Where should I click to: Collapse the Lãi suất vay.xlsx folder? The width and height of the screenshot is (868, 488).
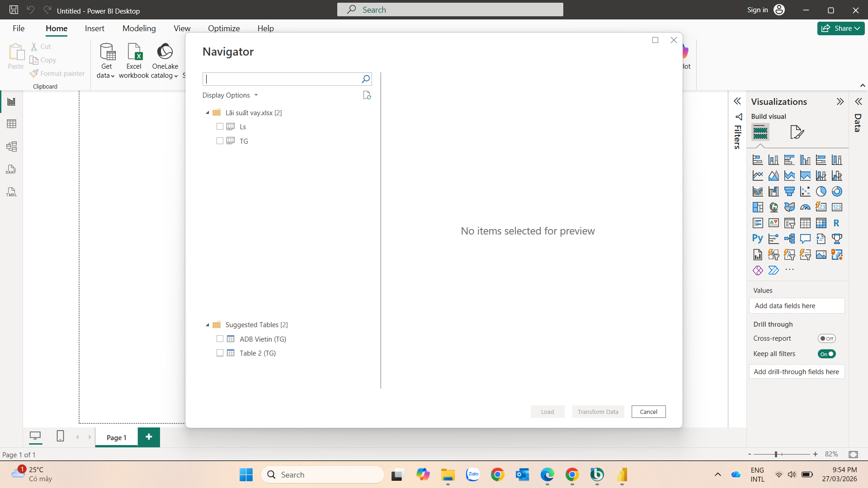click(x=208, y=113)
